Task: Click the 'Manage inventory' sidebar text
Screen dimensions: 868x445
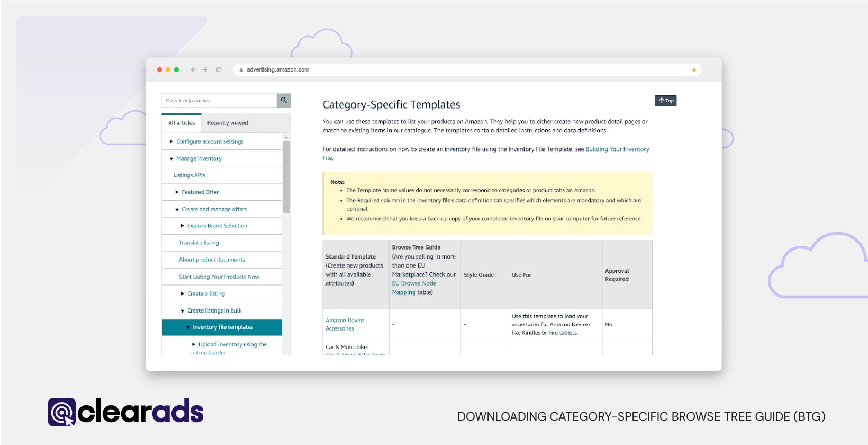Action: tap(198, 159)
